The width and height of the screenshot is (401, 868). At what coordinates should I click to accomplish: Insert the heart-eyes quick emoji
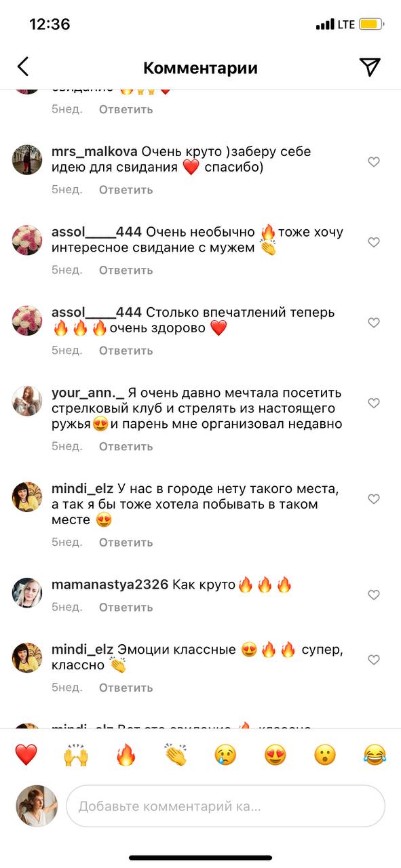coord(275,754)
